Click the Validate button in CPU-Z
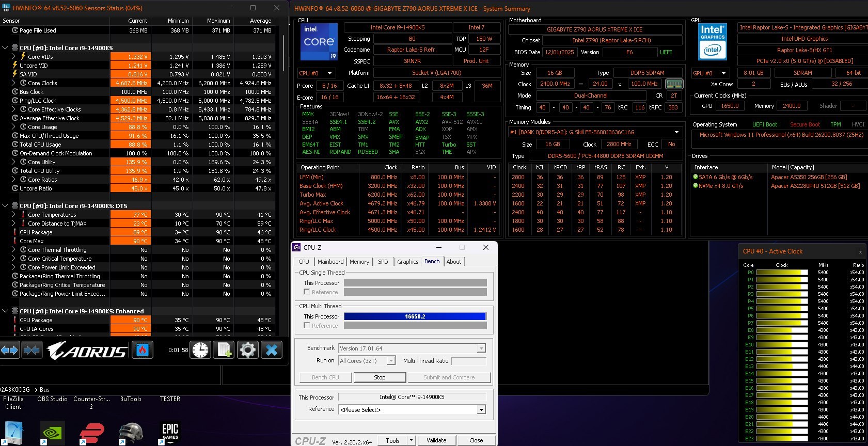 click(436, 440)
